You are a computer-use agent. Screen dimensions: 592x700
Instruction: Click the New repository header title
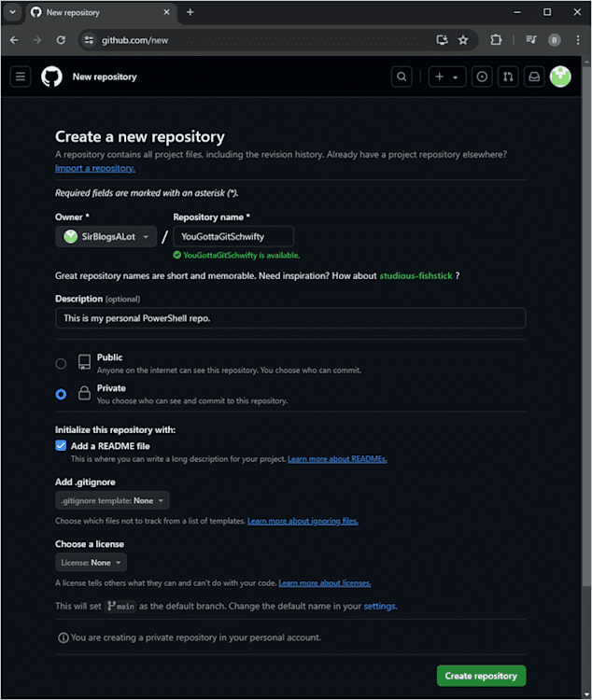click(105, 77)
